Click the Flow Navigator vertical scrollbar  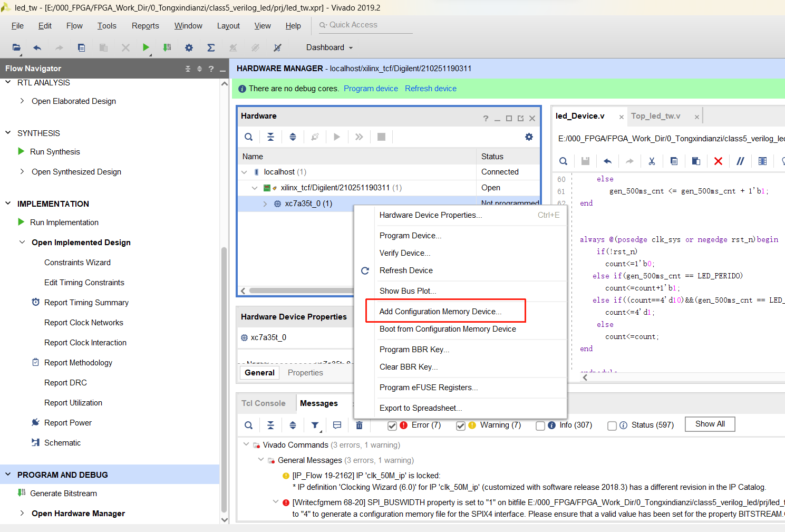pos(224,380)
